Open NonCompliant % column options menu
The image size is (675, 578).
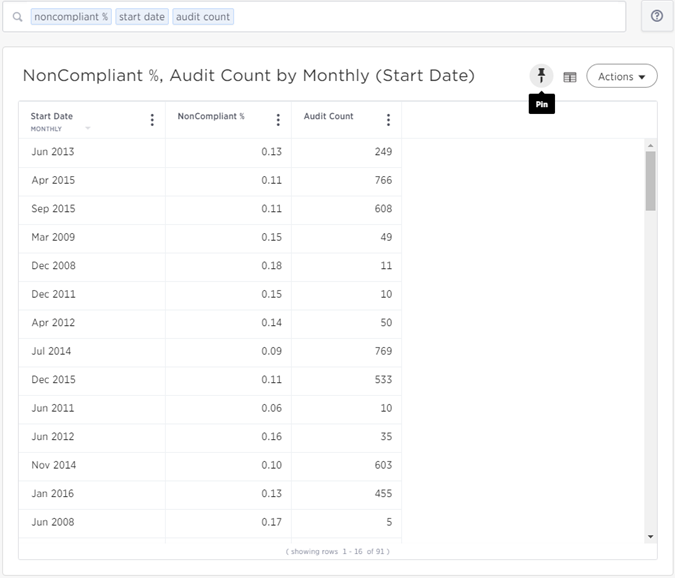click(x=278, y=120)
